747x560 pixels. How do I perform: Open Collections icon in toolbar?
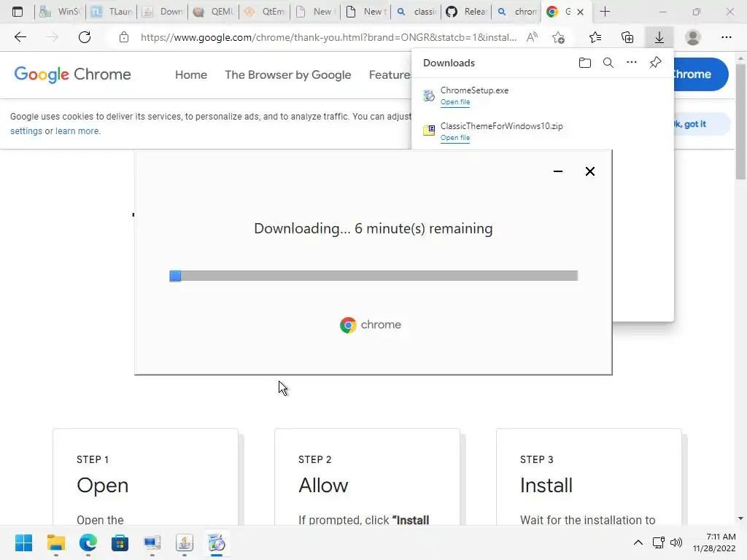coord(627,37)
